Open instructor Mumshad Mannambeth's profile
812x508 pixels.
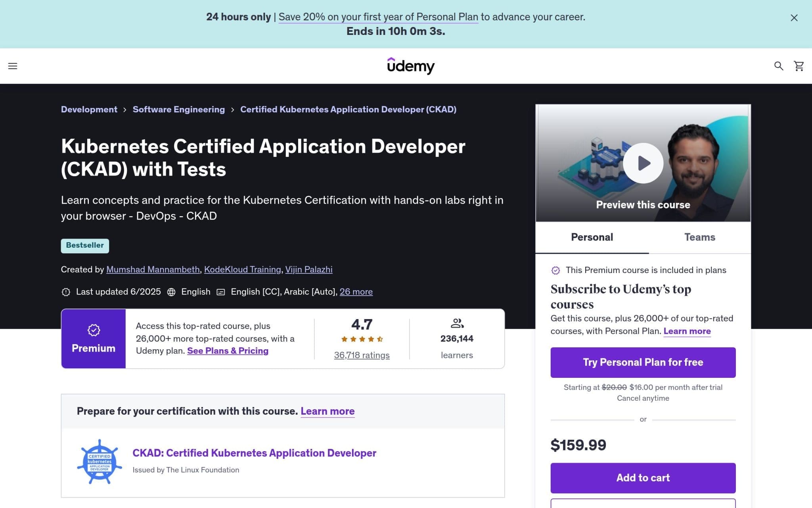(x=153, y=269)
